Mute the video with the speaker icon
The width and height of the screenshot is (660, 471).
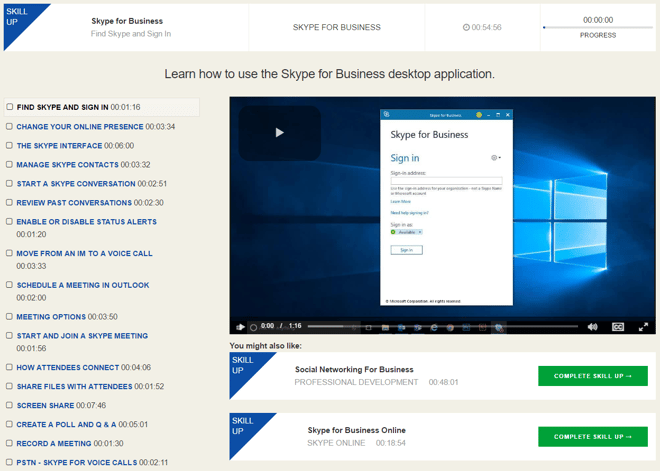tap(593, 327)
